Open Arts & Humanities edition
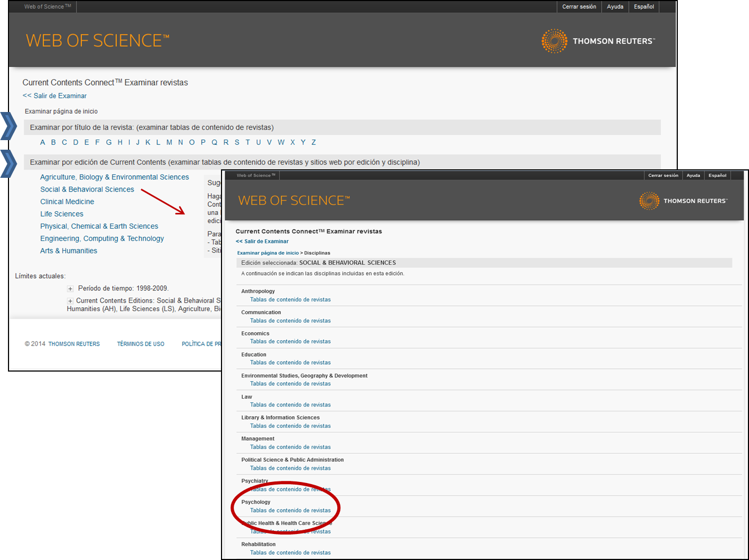The width and height of the screenshot is (749, 560). click(69, 251)
